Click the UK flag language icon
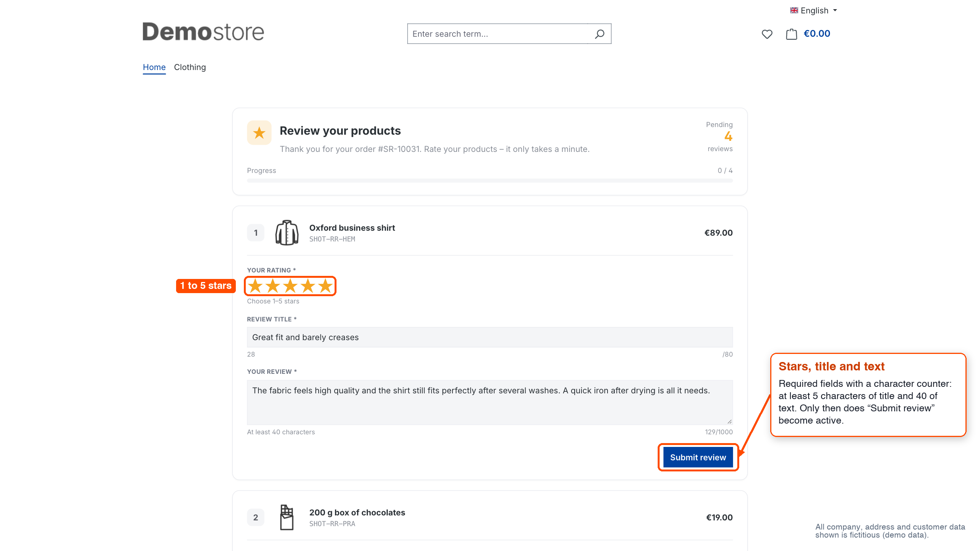Viewport: 980px width, 551px height. click(x=794, y=10)
